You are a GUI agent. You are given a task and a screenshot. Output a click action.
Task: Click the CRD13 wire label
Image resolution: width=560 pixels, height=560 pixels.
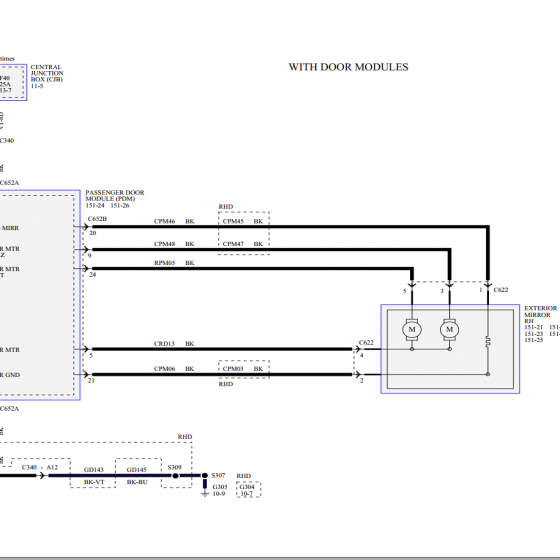click(x=164, y=344)
